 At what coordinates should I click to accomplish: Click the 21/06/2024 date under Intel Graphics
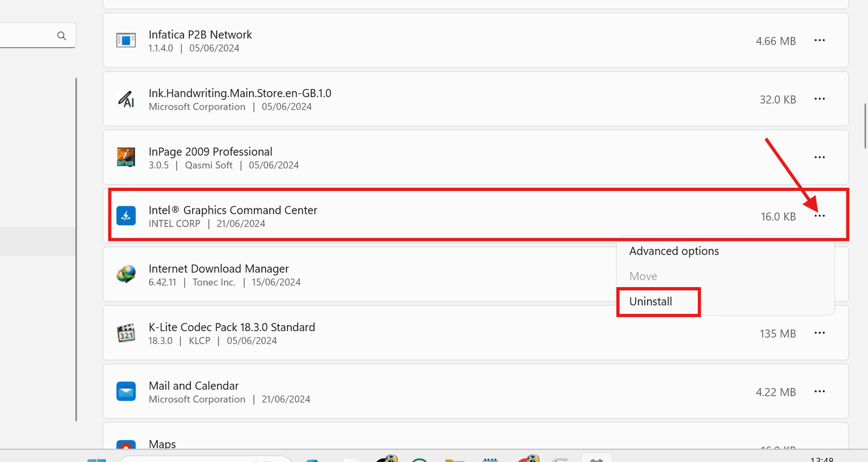tap(241, 224)
